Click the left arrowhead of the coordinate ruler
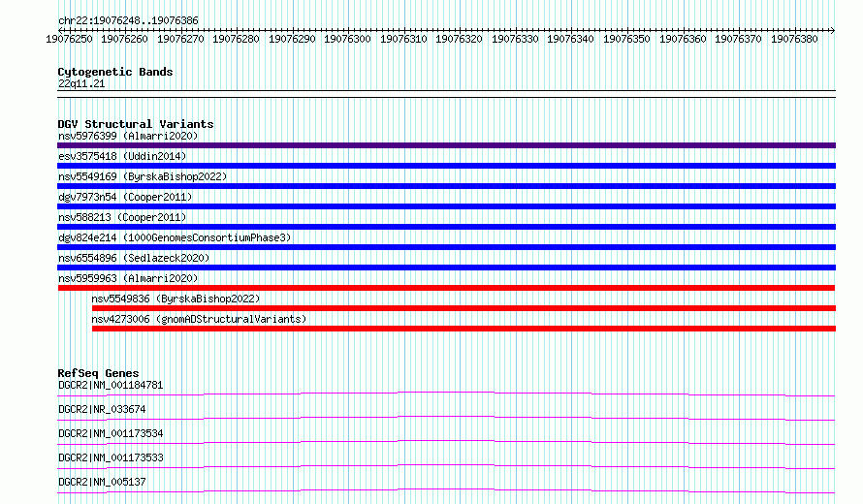 coord(60,30)
